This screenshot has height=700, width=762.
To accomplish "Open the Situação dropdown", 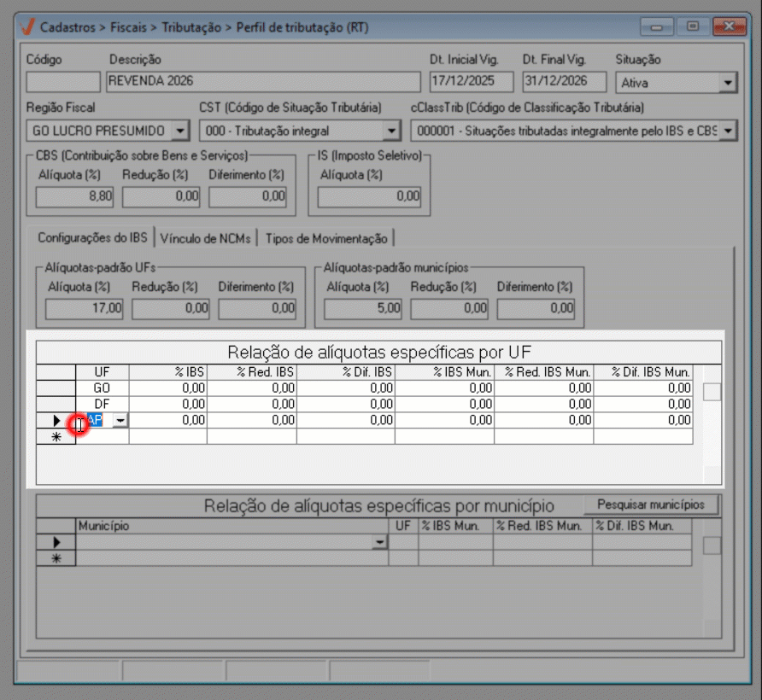I will click(727, 83).
